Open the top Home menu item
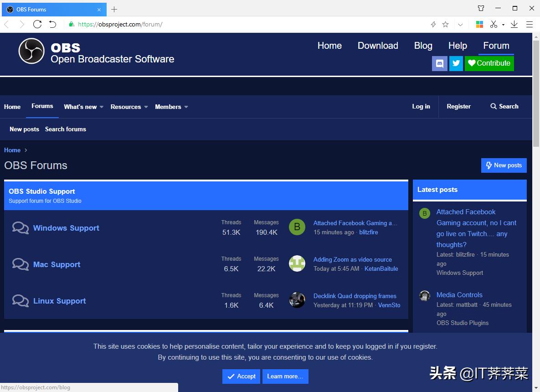 coord(329,46)
